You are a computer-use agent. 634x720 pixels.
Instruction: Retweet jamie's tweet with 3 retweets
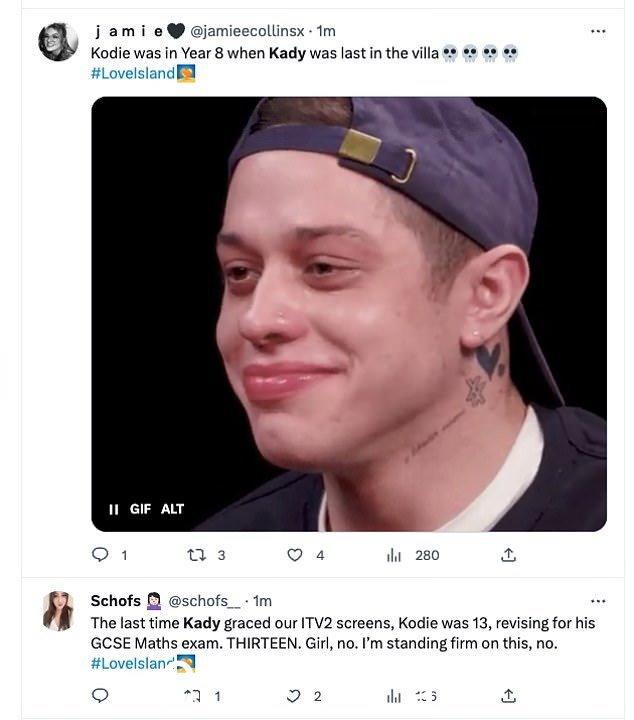197,556
